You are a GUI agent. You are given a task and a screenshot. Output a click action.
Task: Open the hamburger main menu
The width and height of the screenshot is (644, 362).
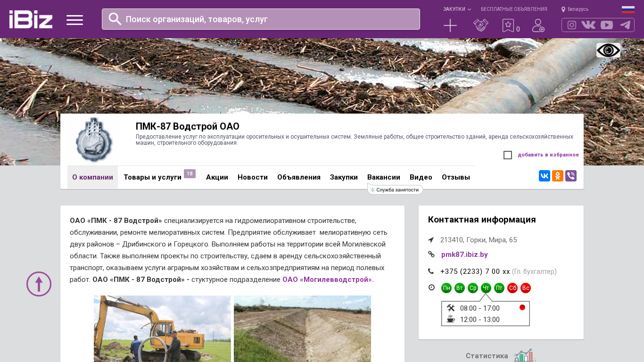(x=74, y=20)
